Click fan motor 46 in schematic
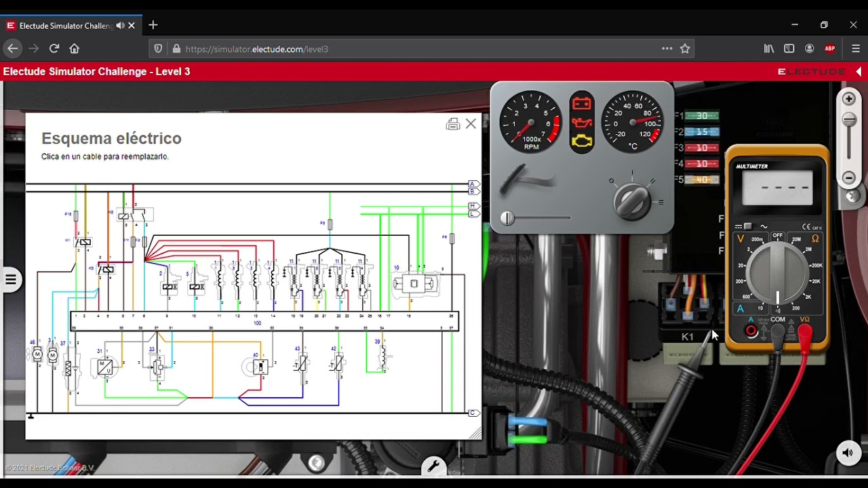 [37, 354]
